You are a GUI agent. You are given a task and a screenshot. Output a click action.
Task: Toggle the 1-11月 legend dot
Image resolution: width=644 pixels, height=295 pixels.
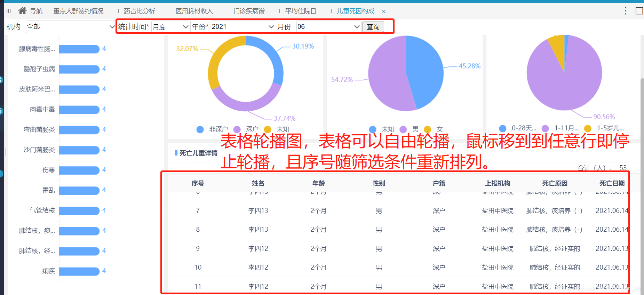(x=545, y=128)
